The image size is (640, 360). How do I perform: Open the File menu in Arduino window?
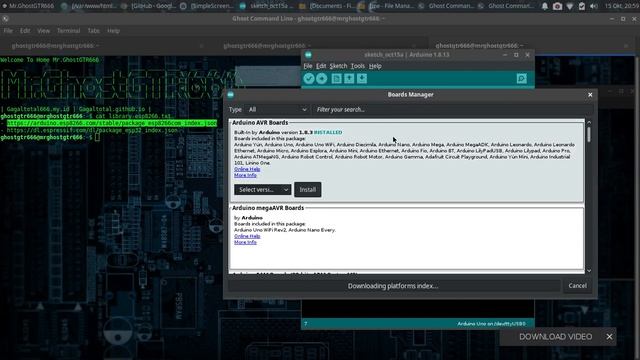[x=308, y=66]
